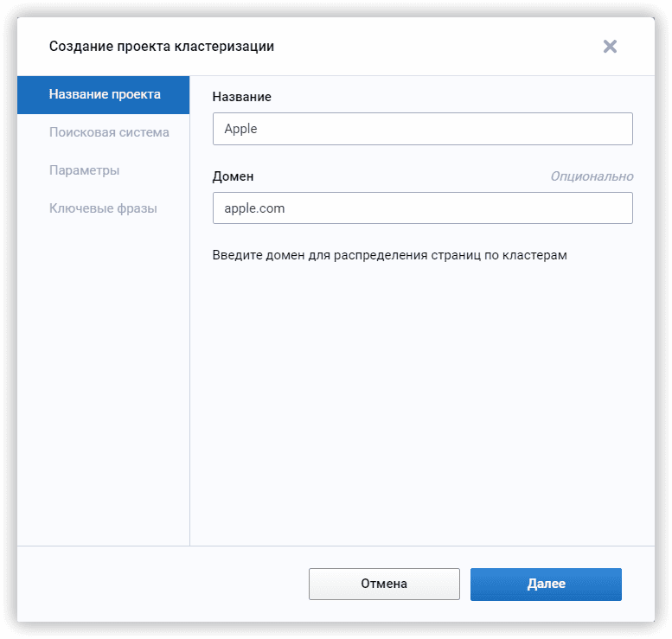672x639 pixels.
Task: Click the Опционально label
Action: tap(592, 176)
